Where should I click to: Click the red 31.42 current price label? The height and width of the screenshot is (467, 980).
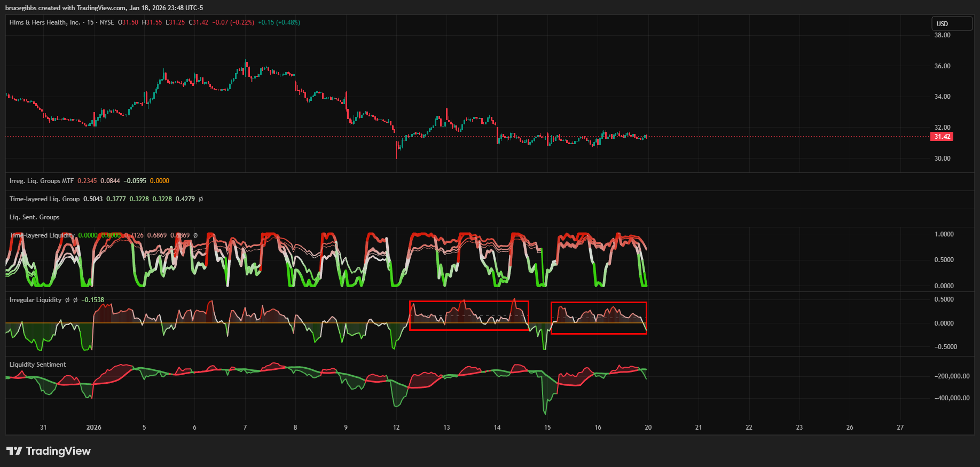942,137
